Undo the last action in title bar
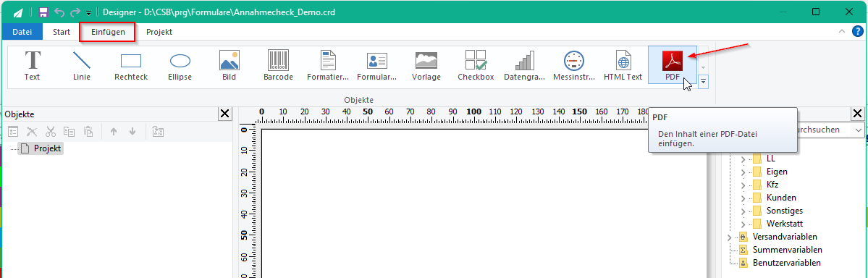868x278 pixels. pos(60,12)
